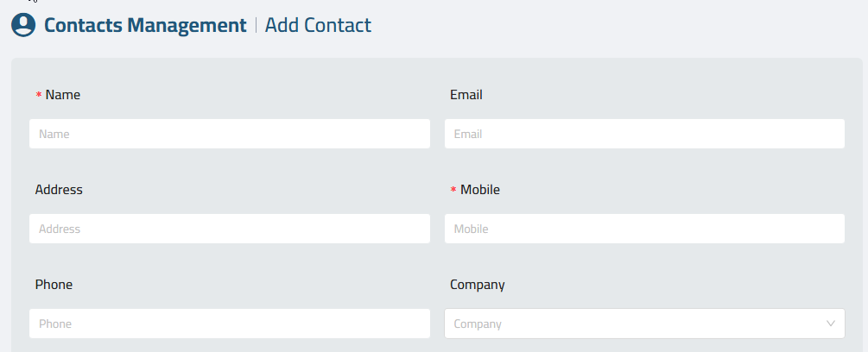Click the Company placeholder text
The width and height of the screenshot is (868, 352).
pos(478,324)
